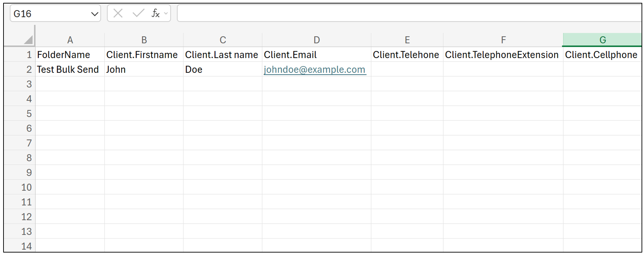Image resolution: width=644 pixels, height=255 pixels.
Task: Click the Select All corner triangle
Action: pyautogui.click(x=28, y=40)
